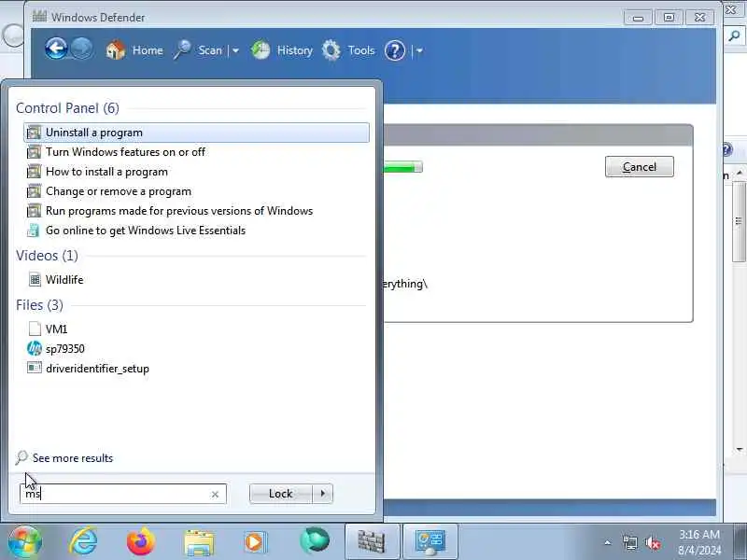Open Defender help question mark icon
This screenshot has width=747, height=560.
click(x=394, y=50)
